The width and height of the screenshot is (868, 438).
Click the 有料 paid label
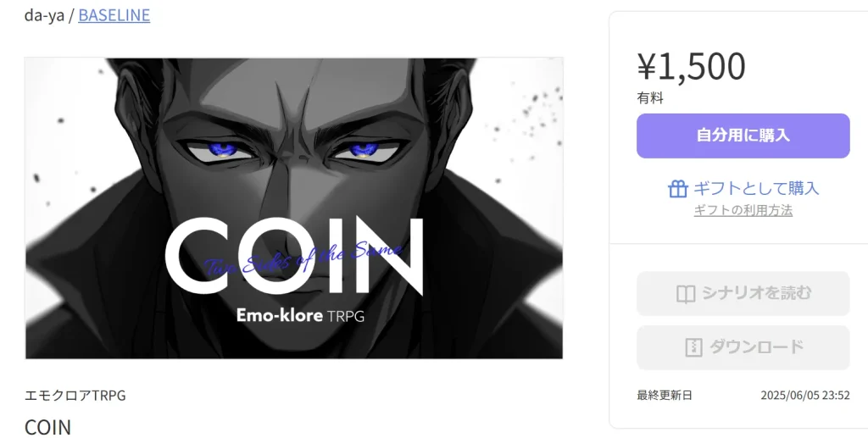(650, 98)
